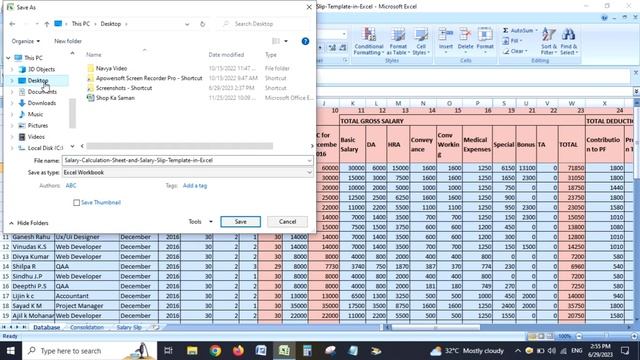
Task: Click the ABC author link
Action: coord(71,186)
